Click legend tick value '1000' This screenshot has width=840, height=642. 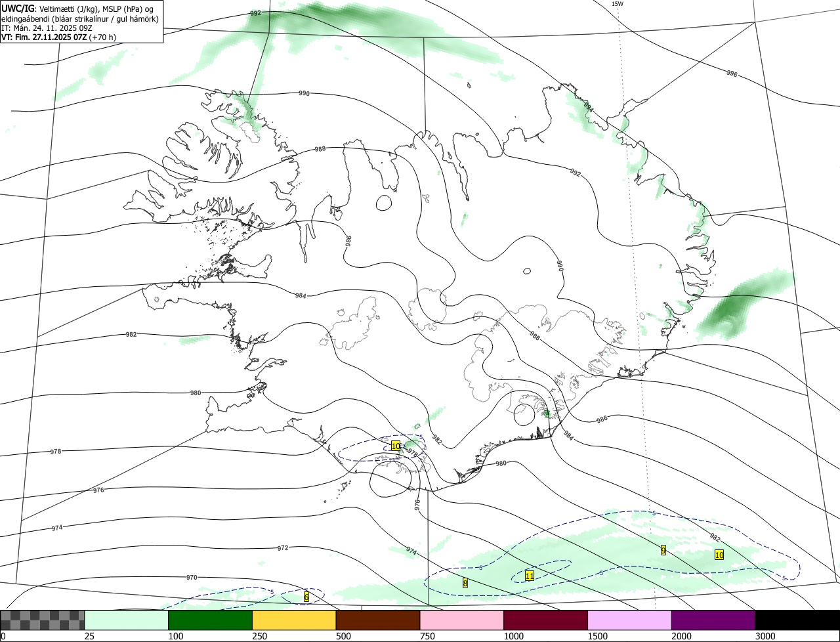(x=514, y=636)
